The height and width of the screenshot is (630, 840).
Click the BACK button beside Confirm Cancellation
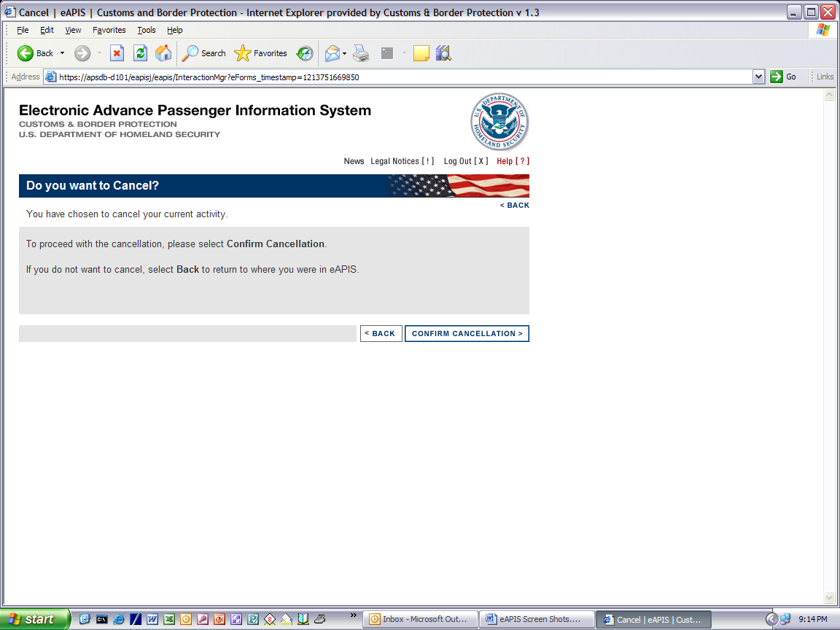(381, 333)
